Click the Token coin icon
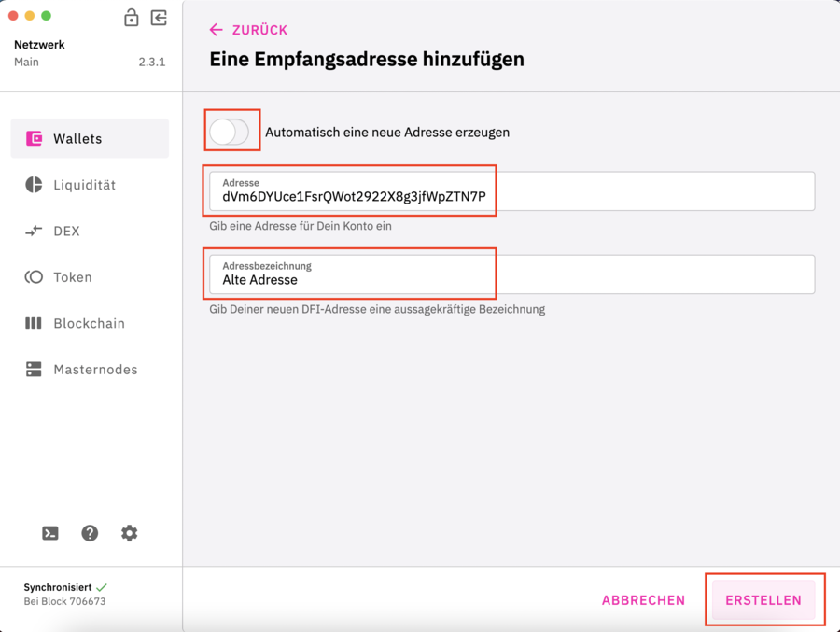840x632 pixels. [x=35, y=277]
